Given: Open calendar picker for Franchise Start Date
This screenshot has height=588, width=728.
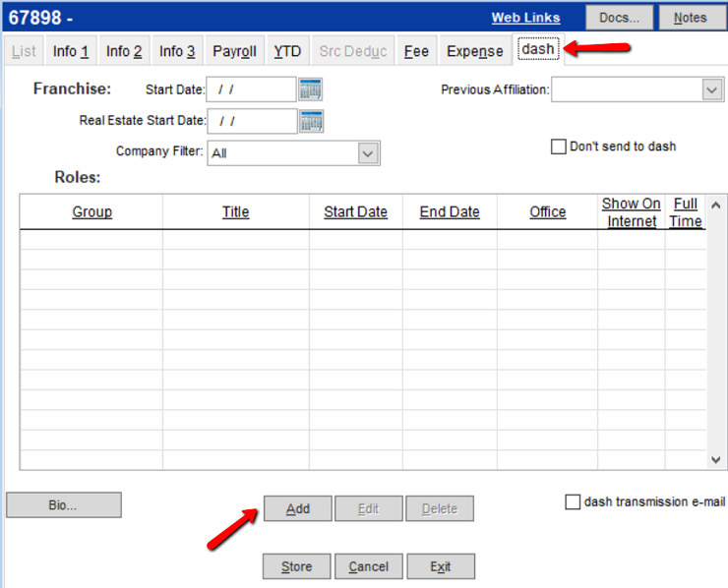Looking at the screenshot, I should 311,89.
